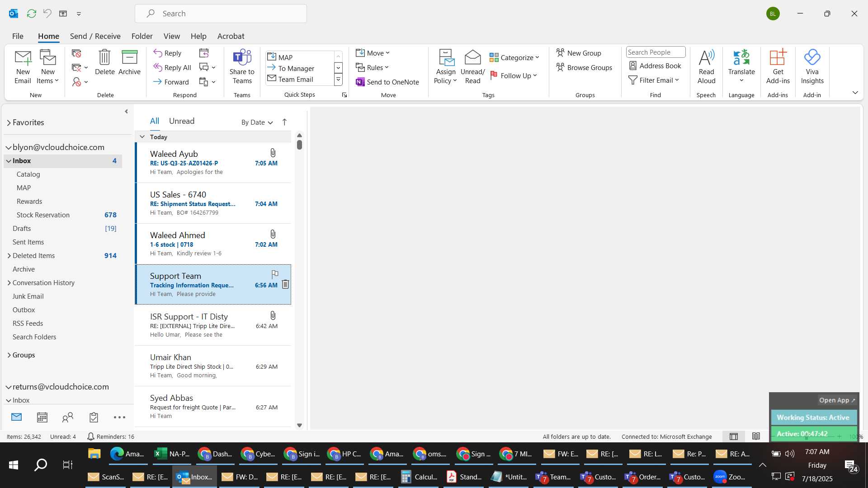Screen dimensions: 868x488
Task: Switch to Normal view in status bar
Action: 733,436
